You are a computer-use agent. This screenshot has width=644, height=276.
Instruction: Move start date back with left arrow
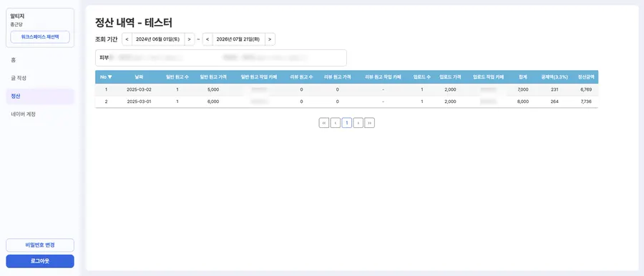[127, 39]
